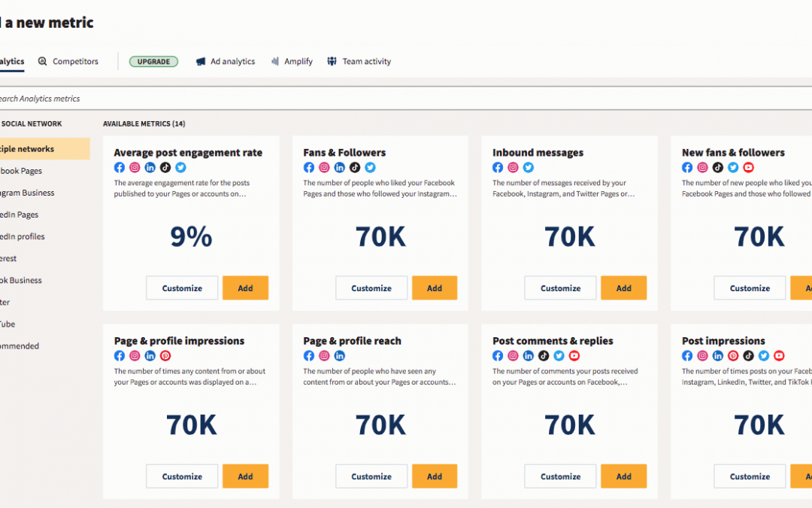Customize Page & profile reach metric
The image size is (812, 508).
point(371,476)
